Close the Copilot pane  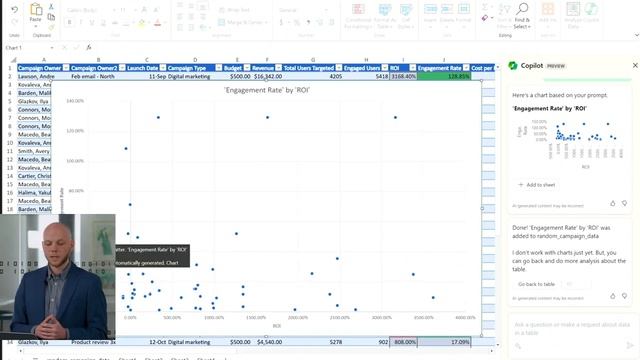(x=635, y=65)
